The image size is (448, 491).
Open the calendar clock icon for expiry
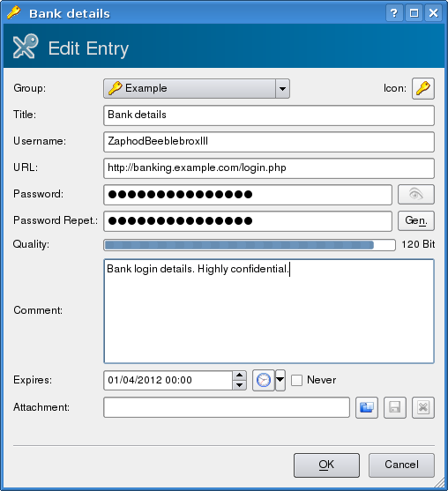tap(264, 380)
